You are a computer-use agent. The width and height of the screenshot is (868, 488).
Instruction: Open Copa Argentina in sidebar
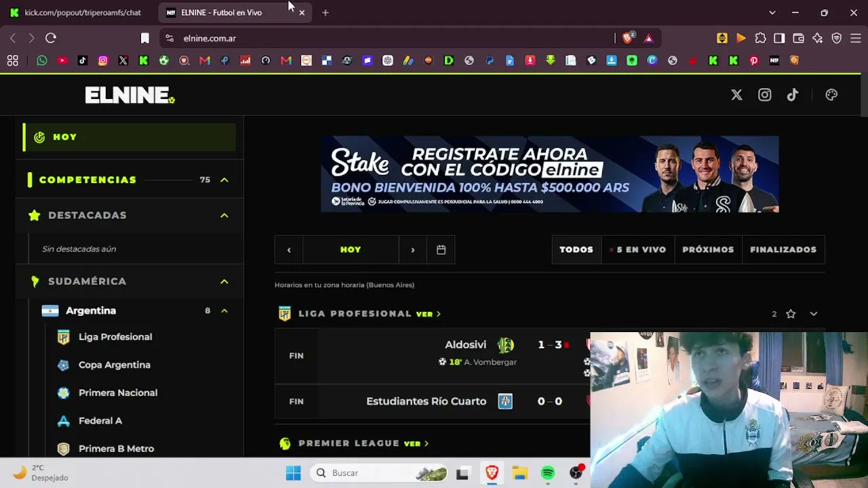(115, 365)
